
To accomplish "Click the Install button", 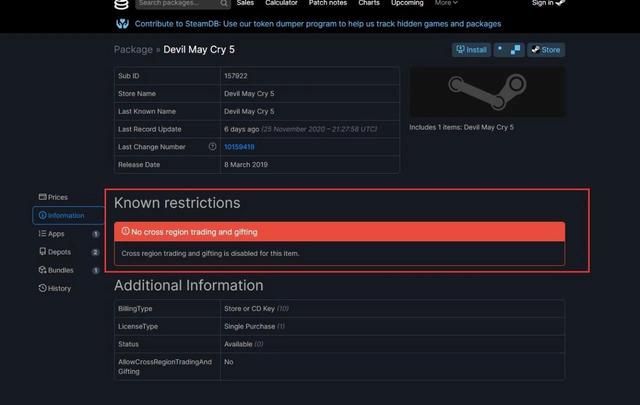I will (x=471, y=50).
